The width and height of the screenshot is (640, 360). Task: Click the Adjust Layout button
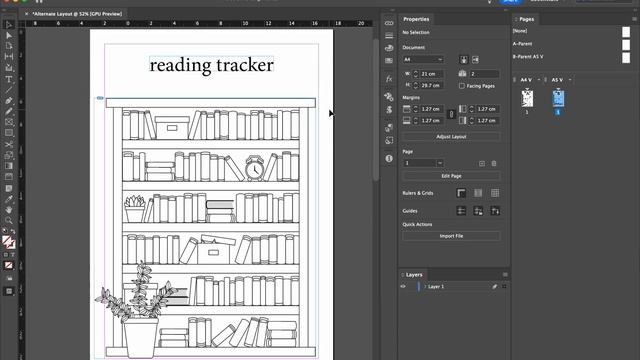click(x=451, y=137)
